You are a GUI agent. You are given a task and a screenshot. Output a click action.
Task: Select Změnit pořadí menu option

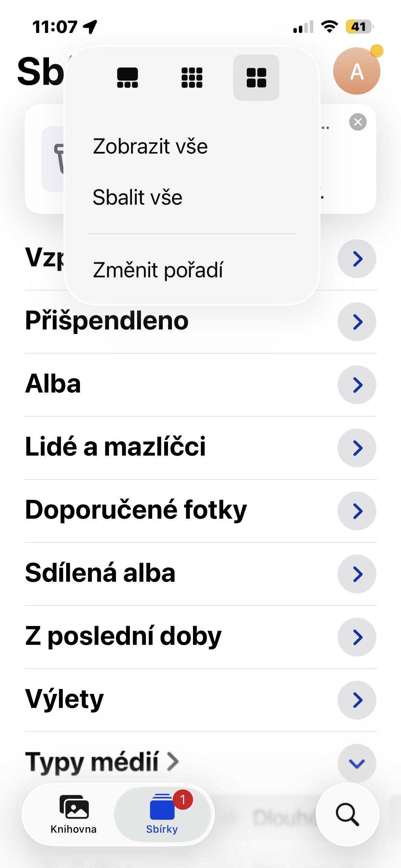click(158, 270)
